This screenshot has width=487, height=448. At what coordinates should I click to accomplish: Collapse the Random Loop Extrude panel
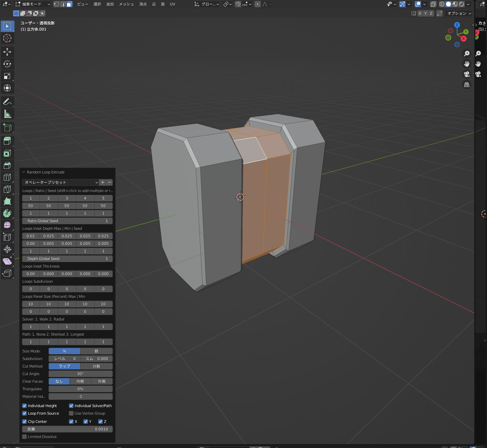coord(23,172)
